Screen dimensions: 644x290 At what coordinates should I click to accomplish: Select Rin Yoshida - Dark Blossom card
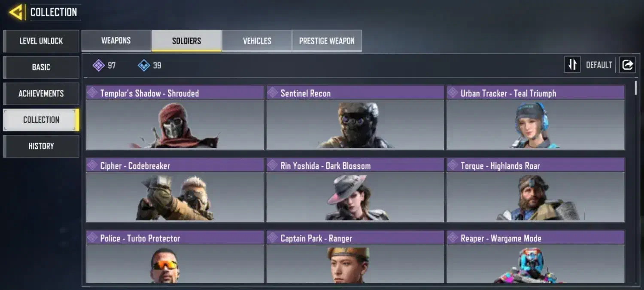coord(355,190)
